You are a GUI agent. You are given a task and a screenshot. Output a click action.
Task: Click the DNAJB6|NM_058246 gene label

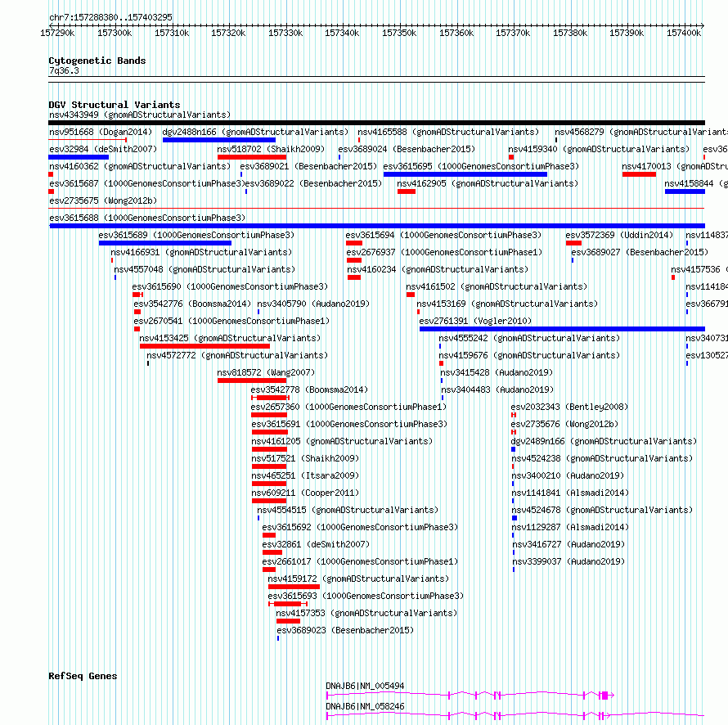(365, 706)
